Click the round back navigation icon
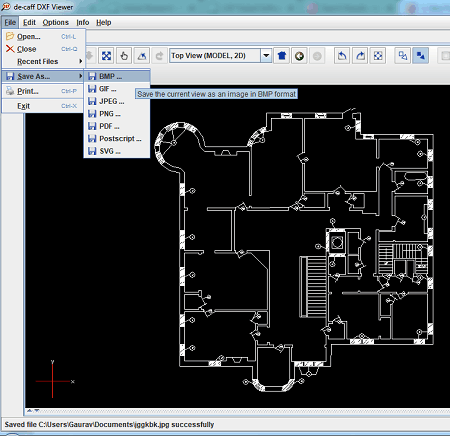Screen dimensions: 450x436 (299, 56)
